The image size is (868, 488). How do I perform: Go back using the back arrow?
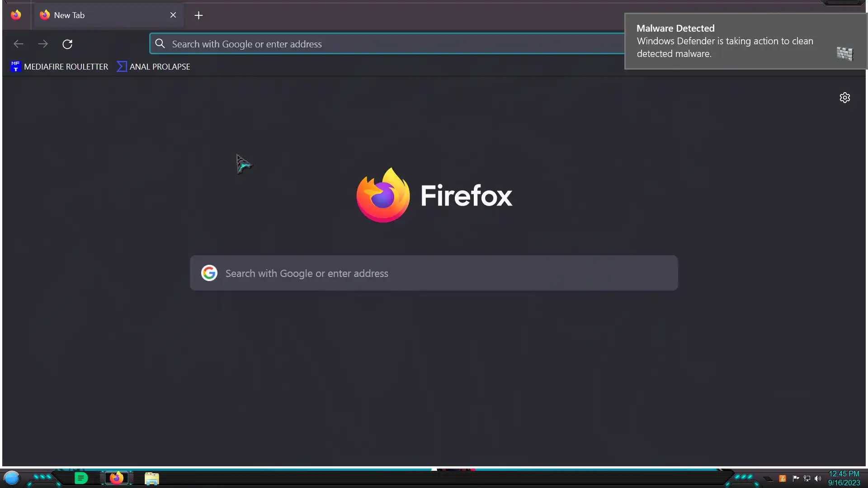tap(19, 44)
